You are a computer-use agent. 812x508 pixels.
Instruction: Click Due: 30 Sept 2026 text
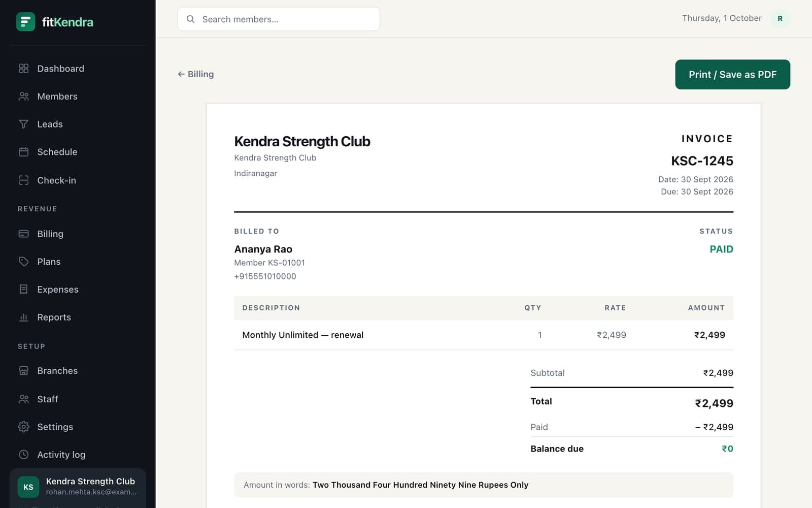697,192
